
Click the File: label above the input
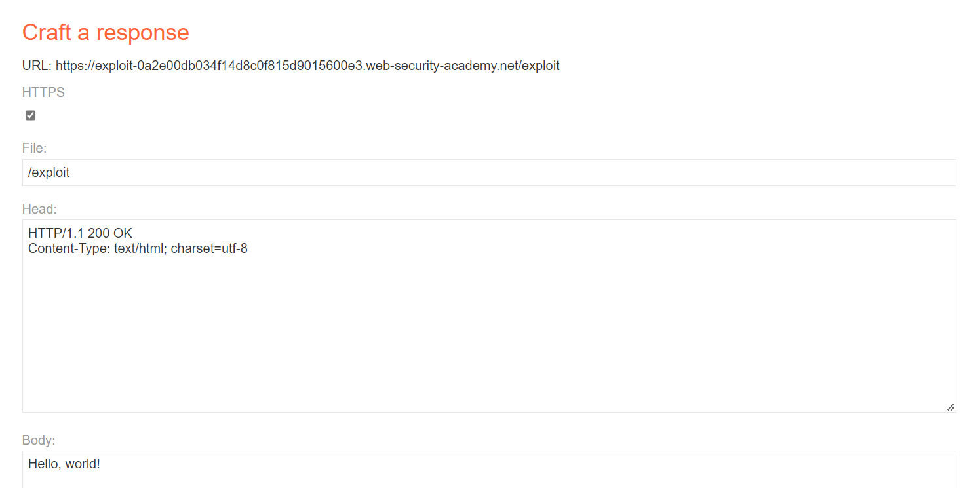33,148
